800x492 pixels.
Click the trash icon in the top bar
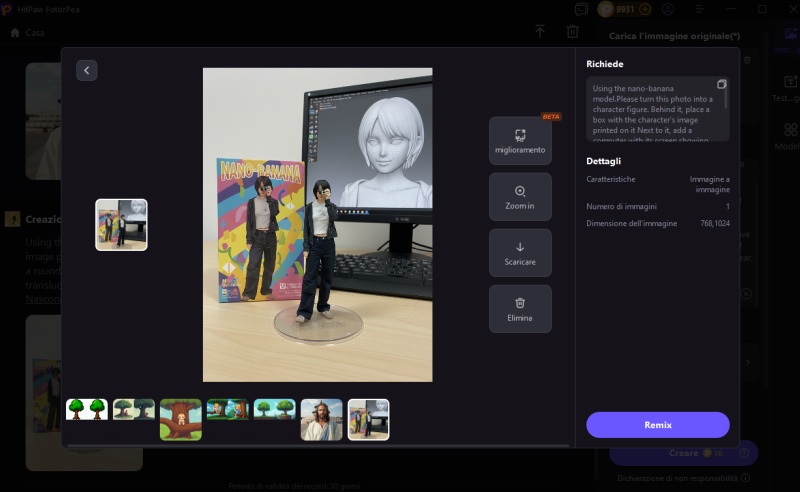coord(572,32)
